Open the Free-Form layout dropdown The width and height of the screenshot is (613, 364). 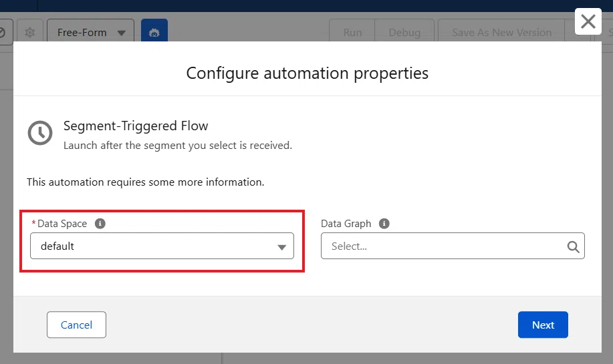(91, 32)
